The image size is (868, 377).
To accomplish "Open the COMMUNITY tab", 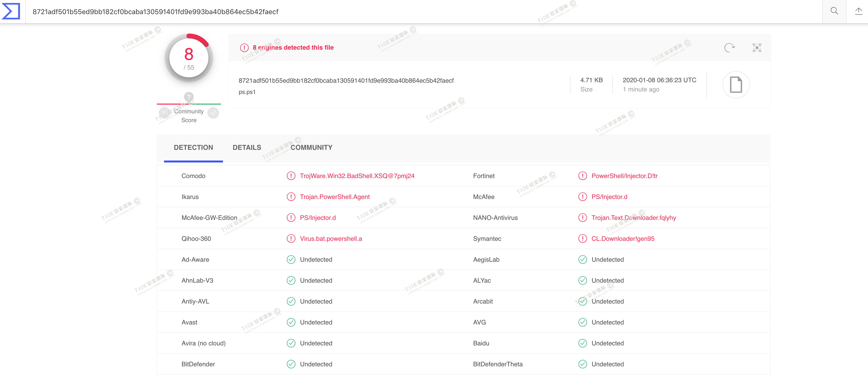I will 311,147.
